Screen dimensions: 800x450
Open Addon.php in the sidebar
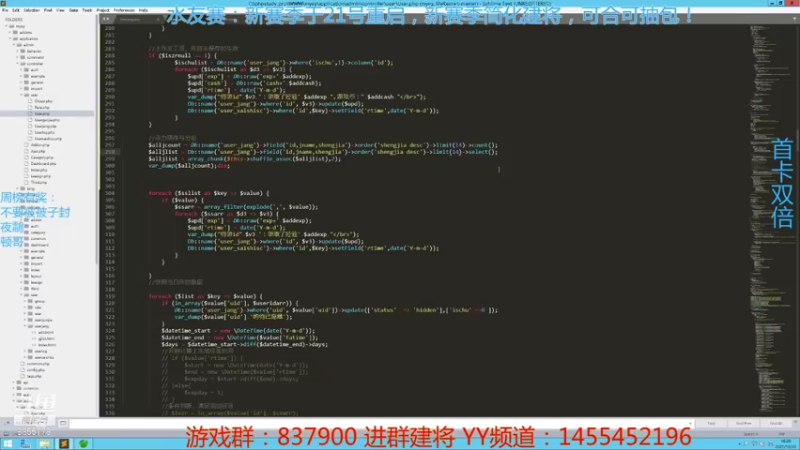40,145
